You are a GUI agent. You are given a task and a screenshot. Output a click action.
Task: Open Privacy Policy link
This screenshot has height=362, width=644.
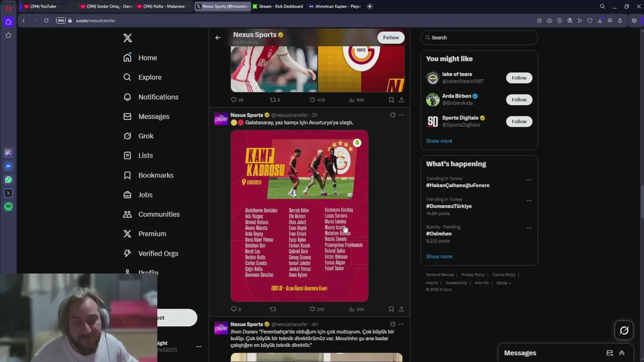click(473, 275)
